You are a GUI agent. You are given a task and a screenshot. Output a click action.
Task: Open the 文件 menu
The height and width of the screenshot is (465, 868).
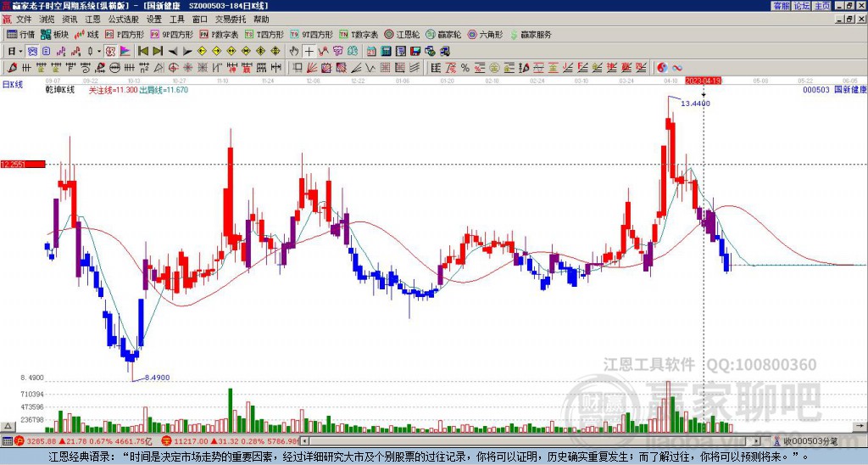point(24,20)
